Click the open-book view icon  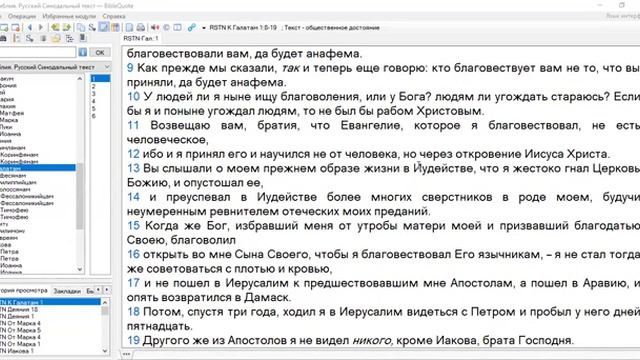(x=178, y=28)
